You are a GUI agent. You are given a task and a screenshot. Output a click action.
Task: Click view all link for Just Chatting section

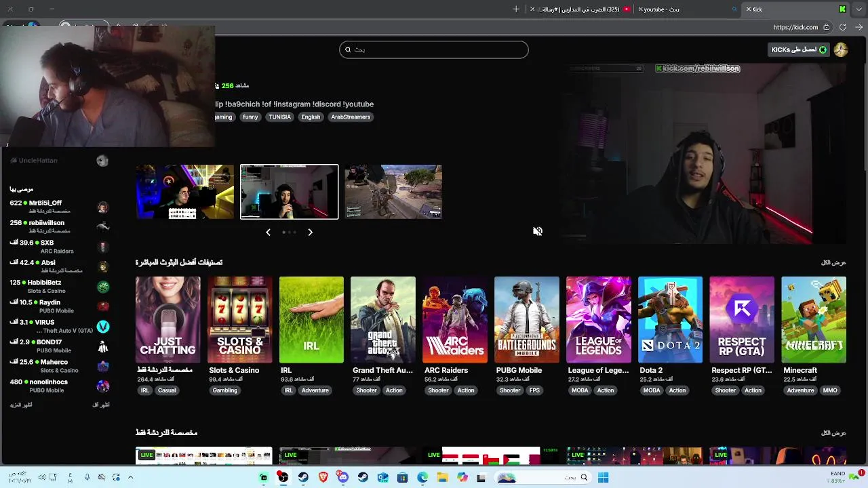[x=833, y=432]
